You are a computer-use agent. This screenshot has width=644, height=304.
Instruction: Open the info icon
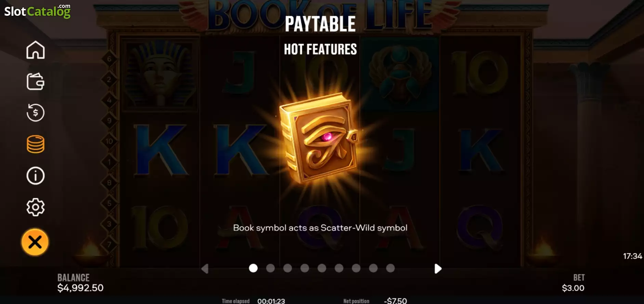click(x=36, y=176)
